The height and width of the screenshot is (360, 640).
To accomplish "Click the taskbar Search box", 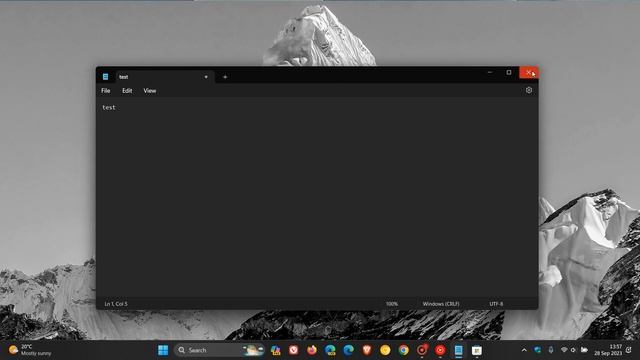I will point(220,350).
